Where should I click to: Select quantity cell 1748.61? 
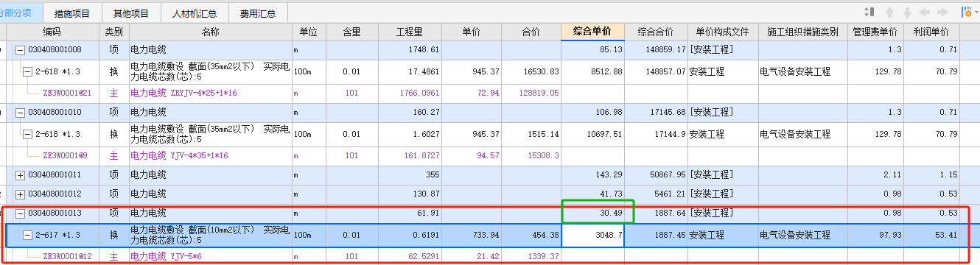point(410,50)
